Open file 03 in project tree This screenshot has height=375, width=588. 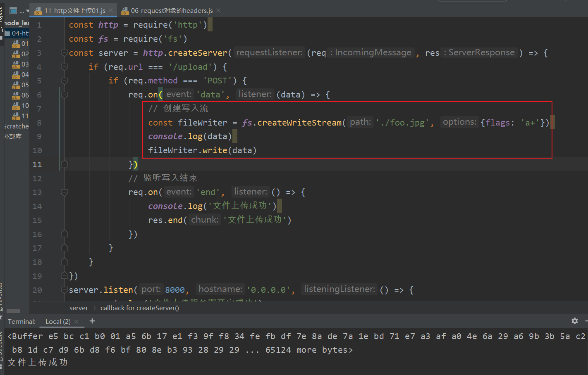[x=21, y=64]
